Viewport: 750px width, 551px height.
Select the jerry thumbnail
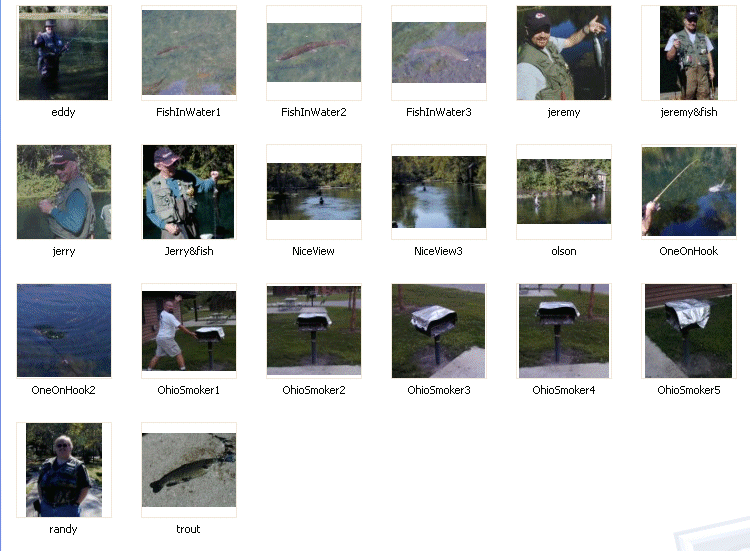pos(64,192)
